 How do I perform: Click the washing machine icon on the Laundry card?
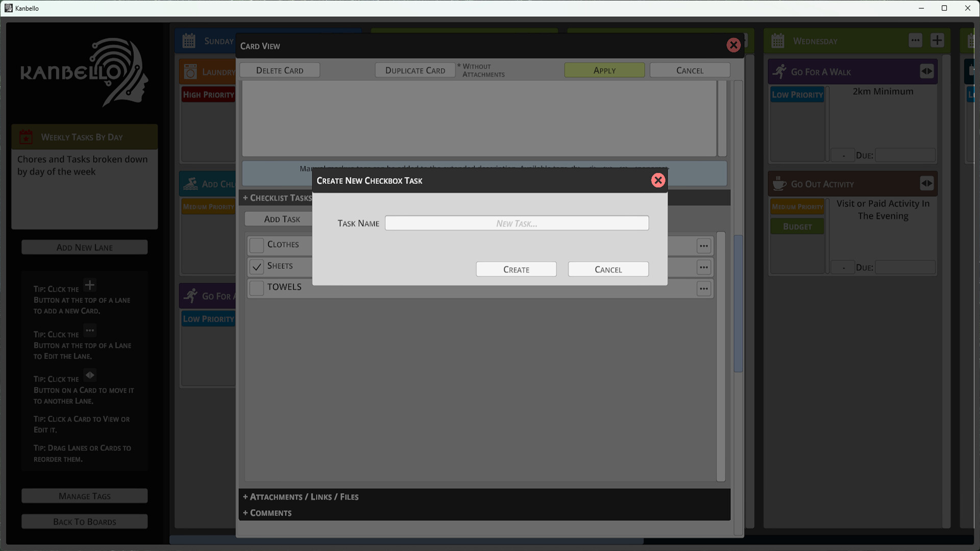(x=191, y=71)
